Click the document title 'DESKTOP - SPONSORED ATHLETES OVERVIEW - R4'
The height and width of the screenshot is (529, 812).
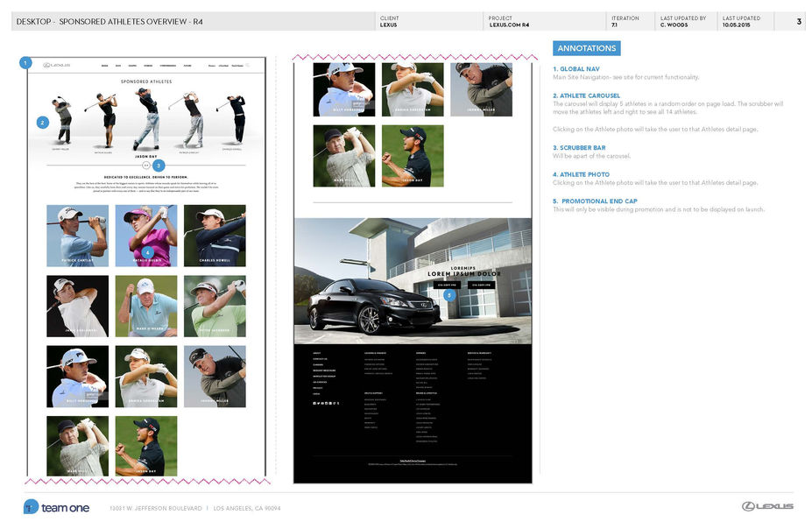(109, 22)
